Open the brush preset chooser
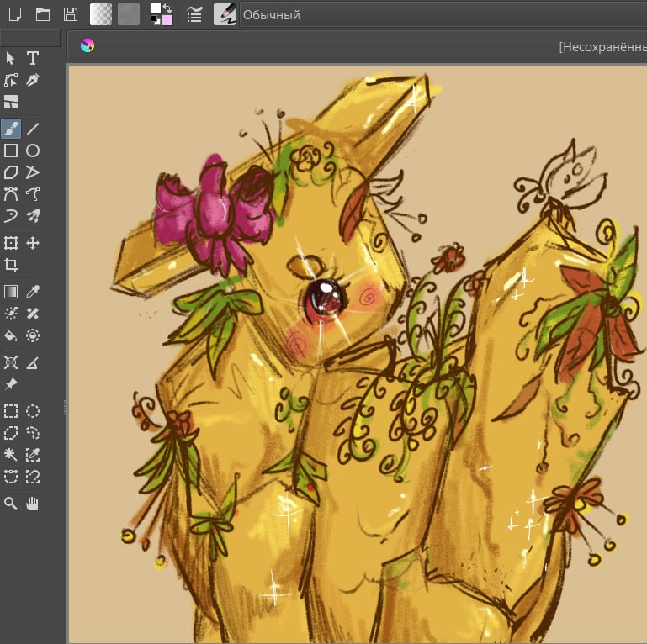The height and width of the screenshot is (644, 647). pyautogui.click(x=225, y=14)
